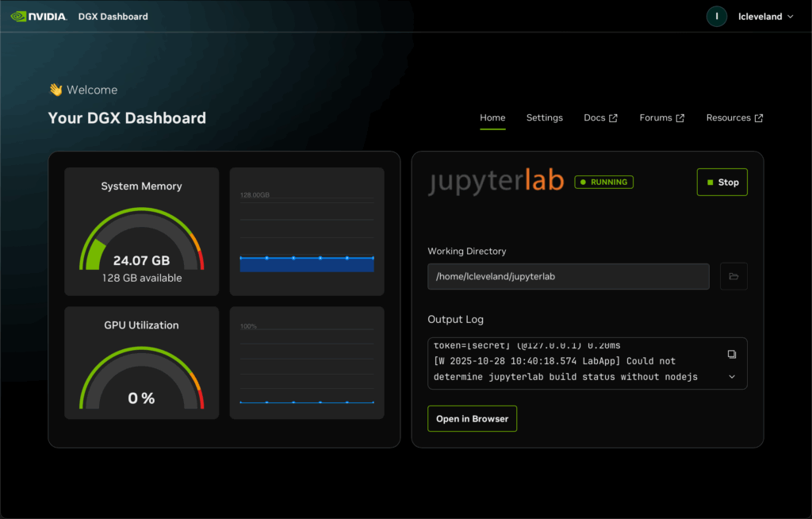Click the waving hand Welcome emoji
Image resolution: width=812 pixels, height=519 pixels.
click(x=55, y=90)
